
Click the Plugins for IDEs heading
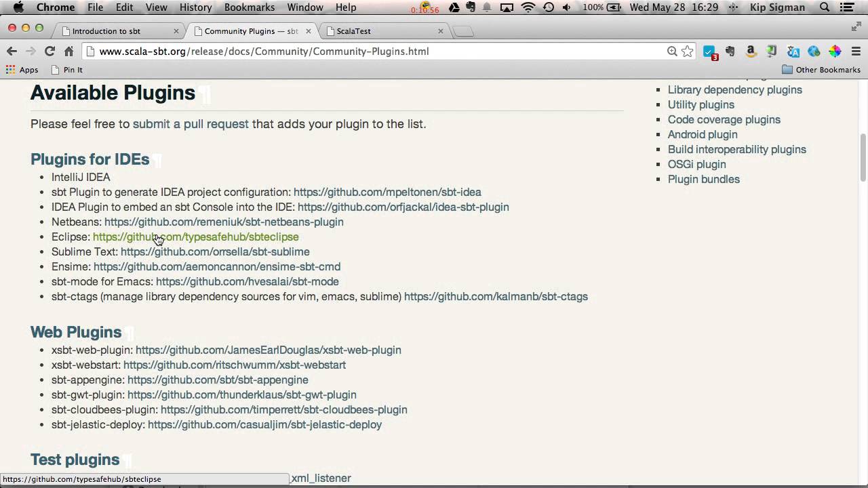pyautogui.click(x=90, y=159)
